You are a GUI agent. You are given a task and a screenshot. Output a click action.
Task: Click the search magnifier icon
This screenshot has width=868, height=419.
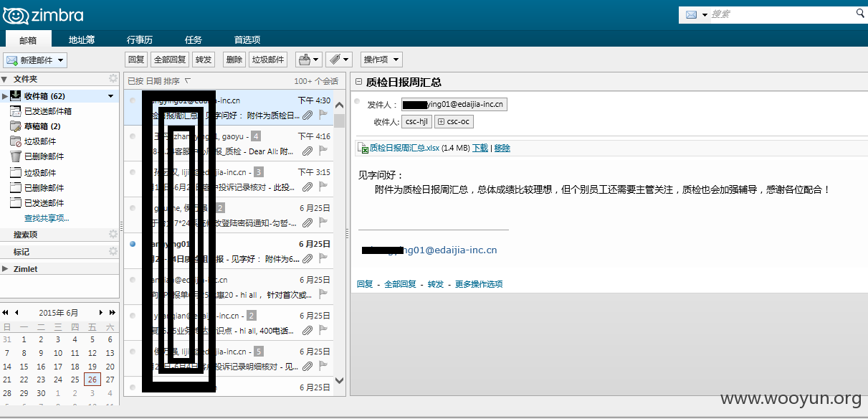click(860, 14)
